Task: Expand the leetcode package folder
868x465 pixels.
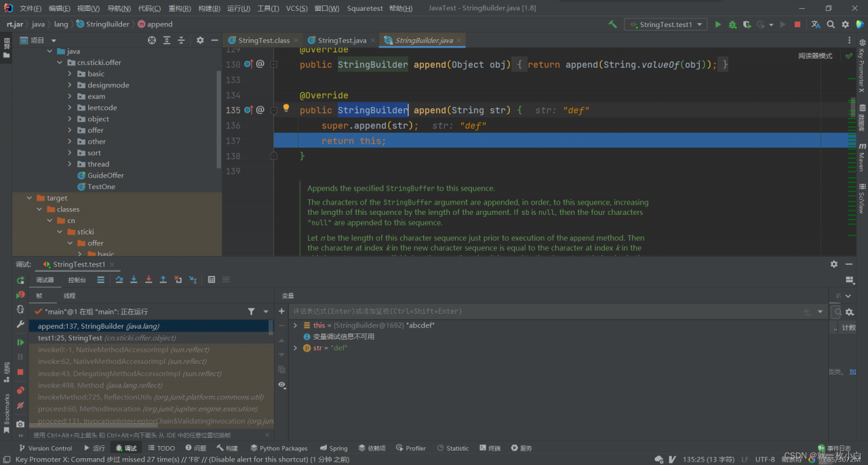Action: coord(70,108)
